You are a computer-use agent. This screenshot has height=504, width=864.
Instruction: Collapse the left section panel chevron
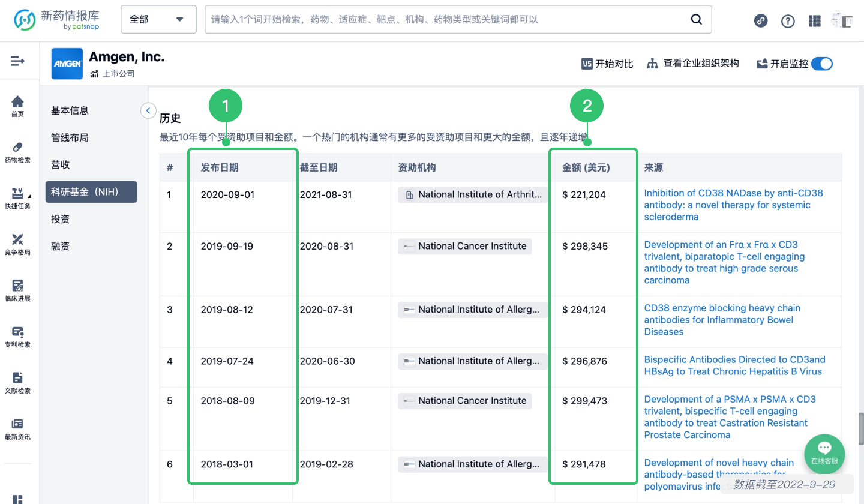pyautogui.click(x=148, y=110)
